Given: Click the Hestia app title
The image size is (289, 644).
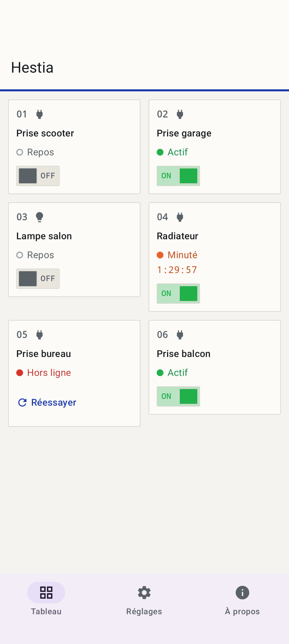Looking at the screenshot, I should (x=32, y=68).
